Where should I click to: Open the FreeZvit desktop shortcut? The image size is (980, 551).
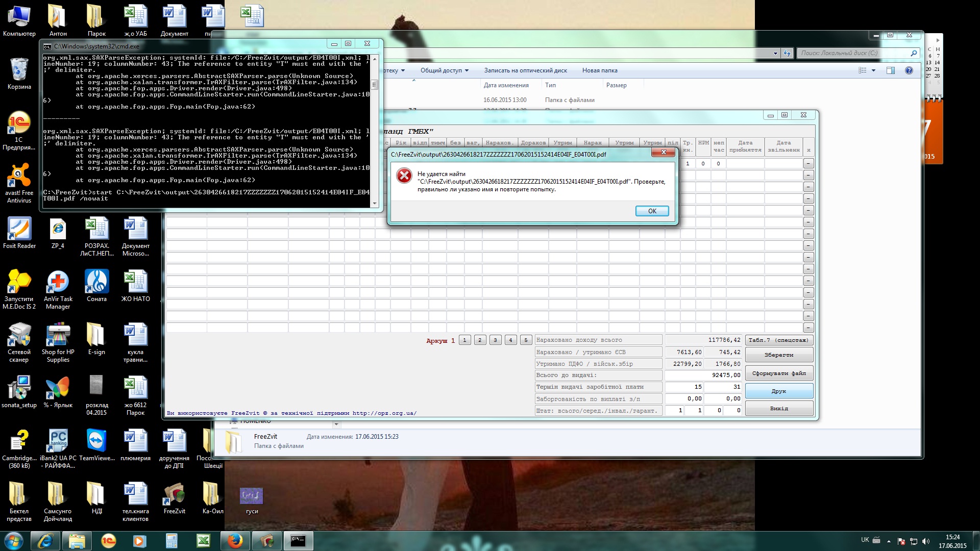(174, 494)
